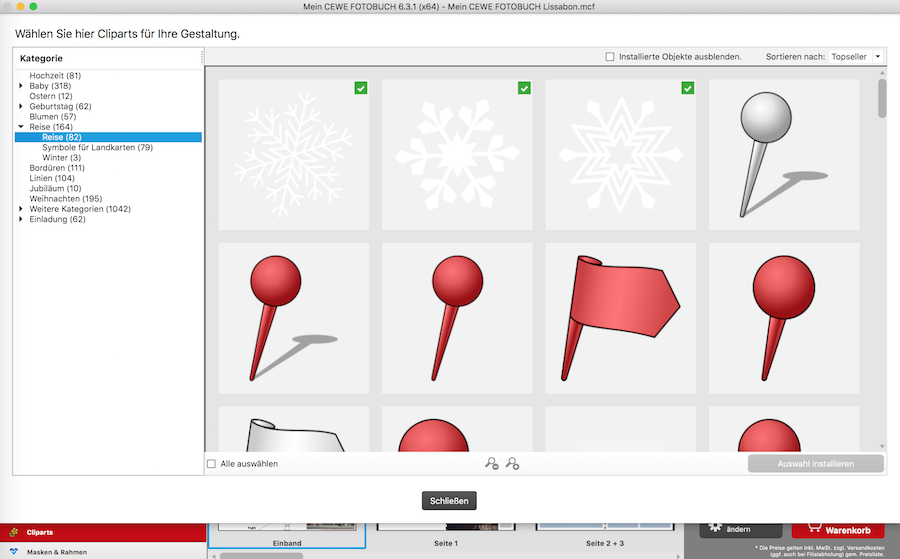This screenshot has width=900, height=559.
Task: Select the large red pin clipart
Action: click(784, 319)
